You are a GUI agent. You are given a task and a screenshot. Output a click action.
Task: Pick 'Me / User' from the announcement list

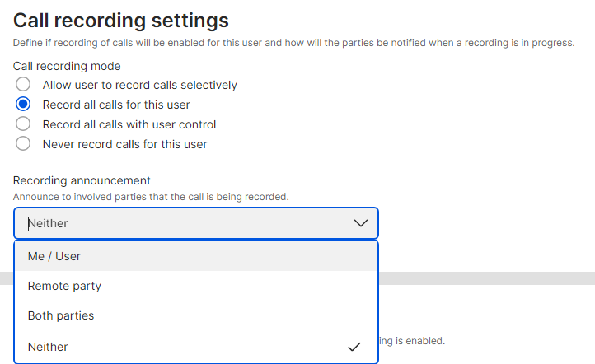coord(54,256)
